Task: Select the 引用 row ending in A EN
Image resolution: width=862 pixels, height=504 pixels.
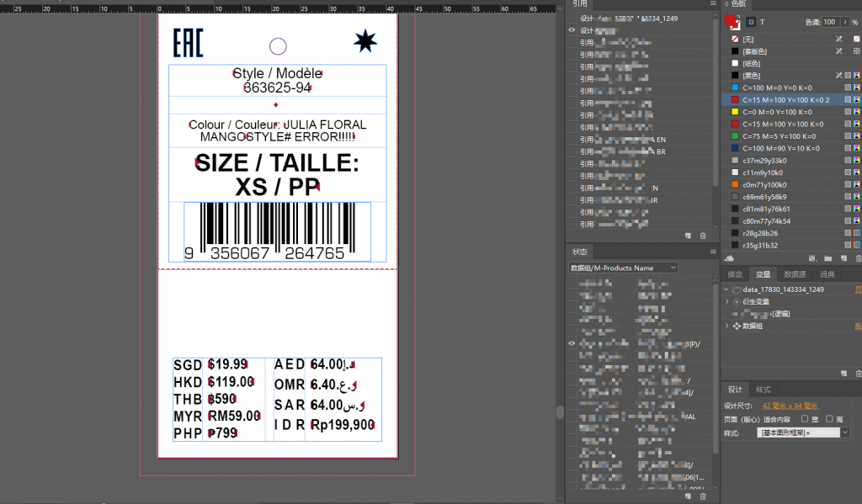Action: point(639,140)
